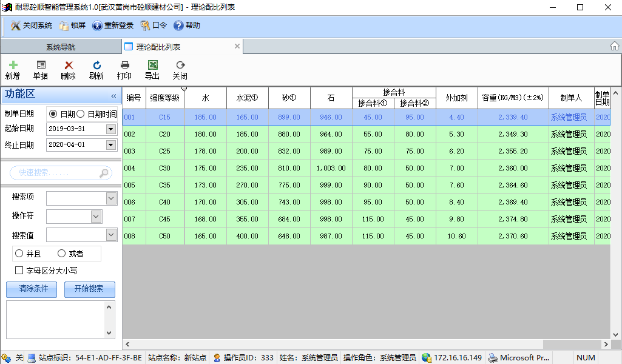Click the 快速搜索 input field
622x364 pixels.
click(x=58, y=173)
